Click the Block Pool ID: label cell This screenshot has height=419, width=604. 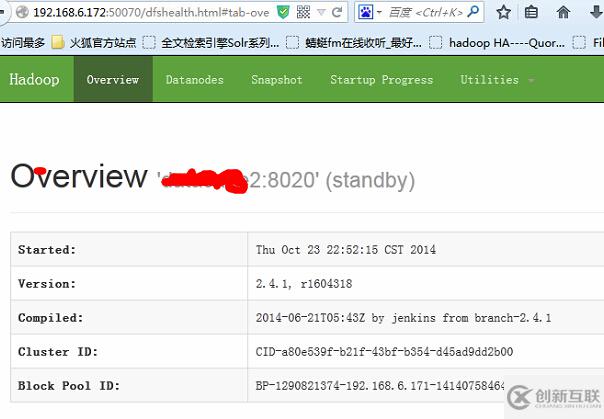129,385
